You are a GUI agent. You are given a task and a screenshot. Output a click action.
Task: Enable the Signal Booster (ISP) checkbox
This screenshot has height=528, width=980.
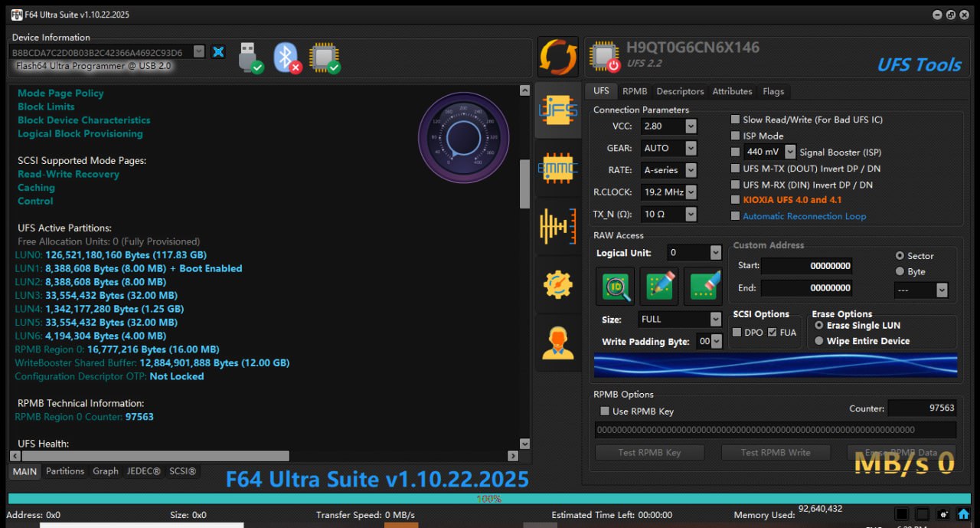pyautogui.click(x=736, y=152)
